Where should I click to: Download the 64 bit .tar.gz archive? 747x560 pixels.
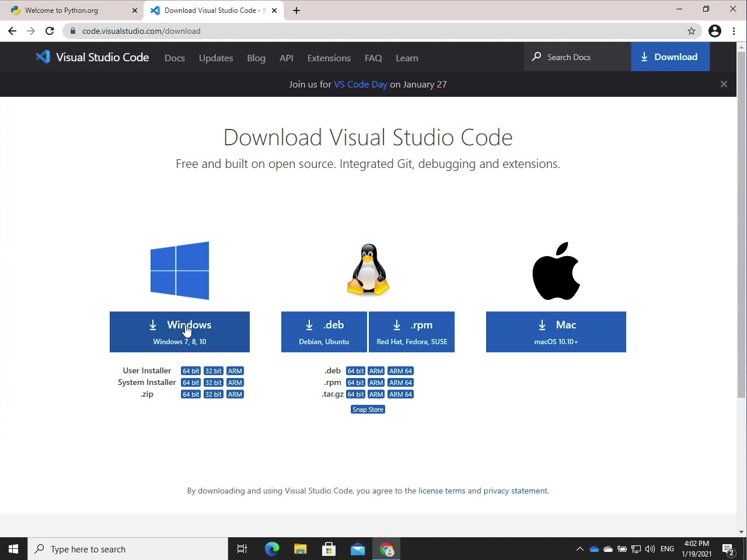(356, 394)
